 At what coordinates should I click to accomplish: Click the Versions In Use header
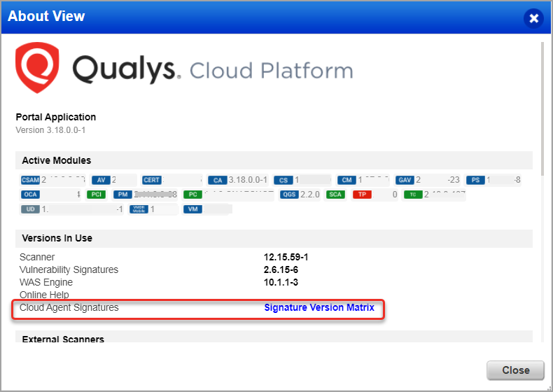click(274, 239)
